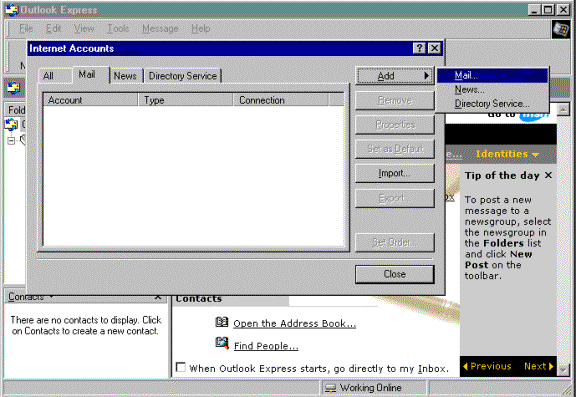
Task: Click the Working Online status icon
Action: pyautogui.click(x=331, y=388)
